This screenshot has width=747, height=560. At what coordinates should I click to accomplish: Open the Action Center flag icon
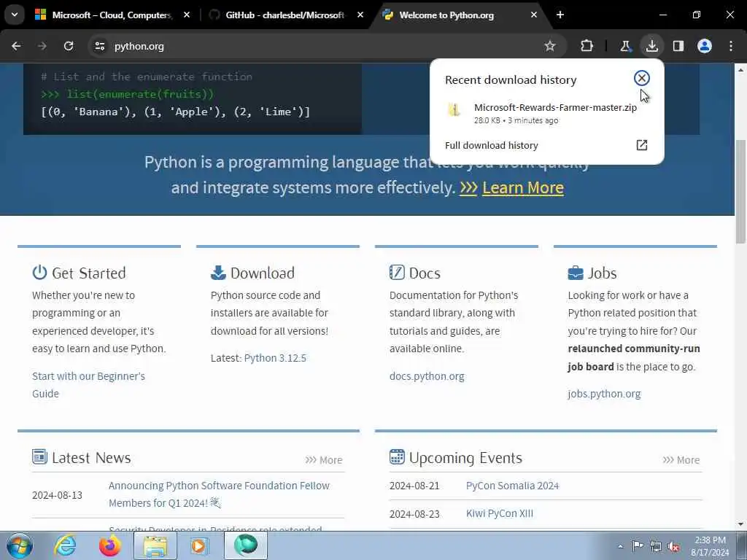pos(638,546)
